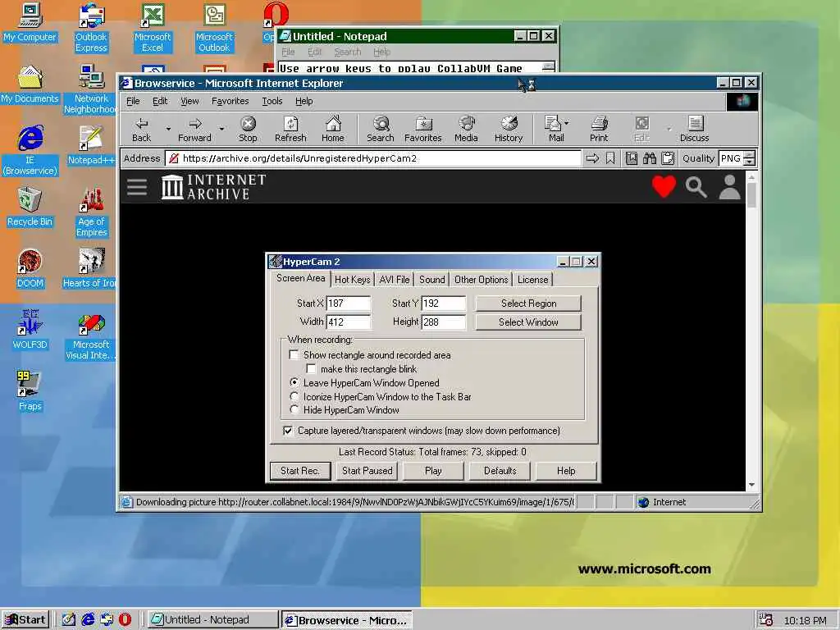The image size is (840, 630).
Task: Open the Discuss toolbar icon
Action: pyautogui.click(x=694, y=130)
